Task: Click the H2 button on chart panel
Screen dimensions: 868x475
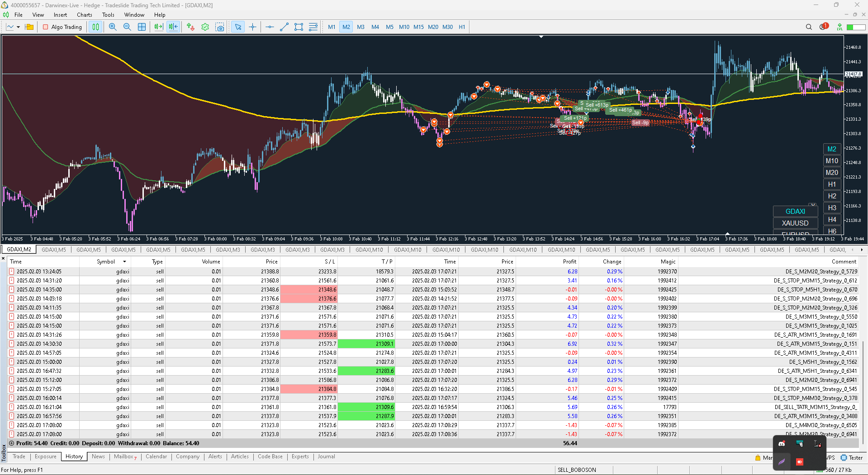Action: click(x=832, y=196)
